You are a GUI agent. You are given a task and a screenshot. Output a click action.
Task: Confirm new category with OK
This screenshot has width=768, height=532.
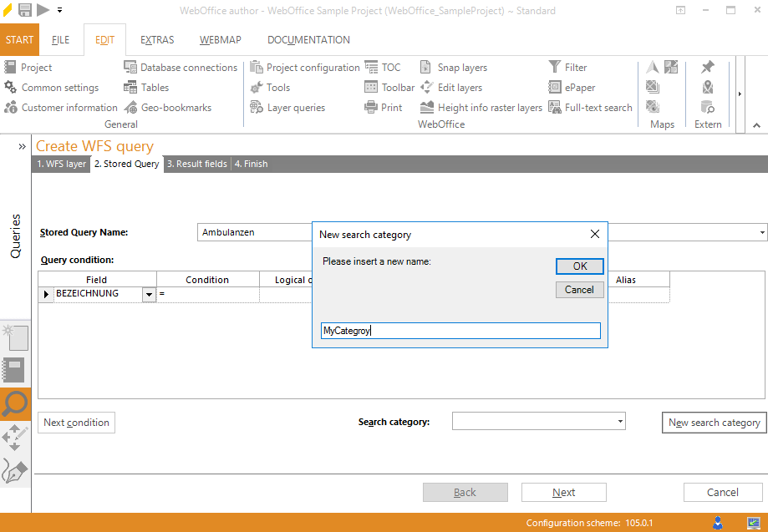[x=579, y=266]
